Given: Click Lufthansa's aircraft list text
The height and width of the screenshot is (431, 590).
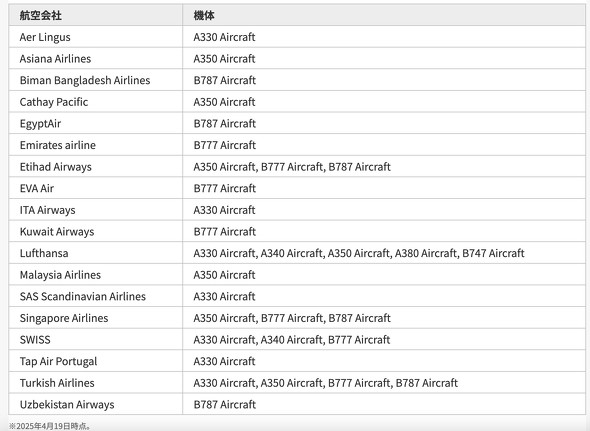Looking at the screenshot, I should 359,253.
